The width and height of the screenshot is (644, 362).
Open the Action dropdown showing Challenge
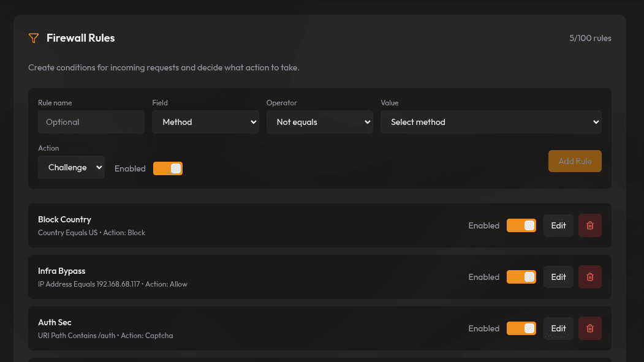[x=71, y=167]
